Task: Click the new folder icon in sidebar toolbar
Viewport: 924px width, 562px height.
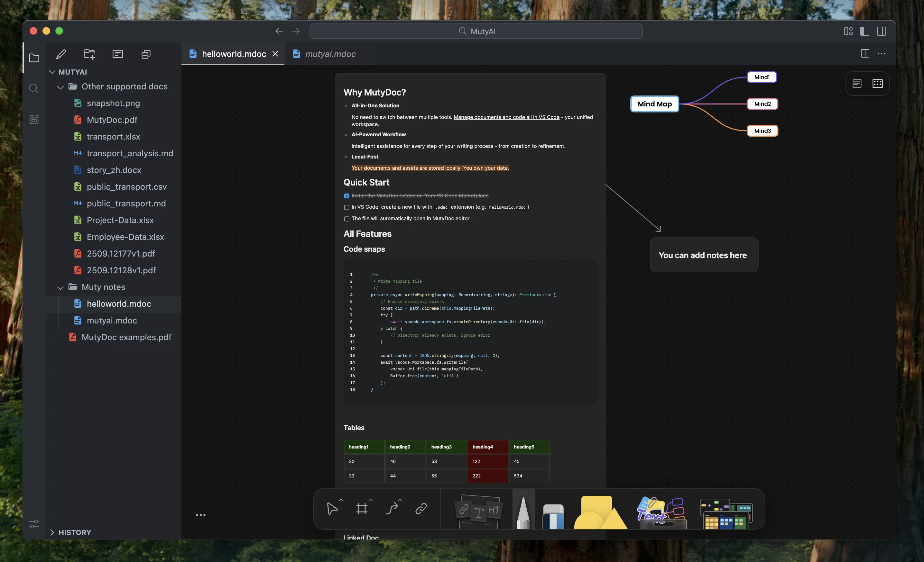Action: (x=89, y=54)
